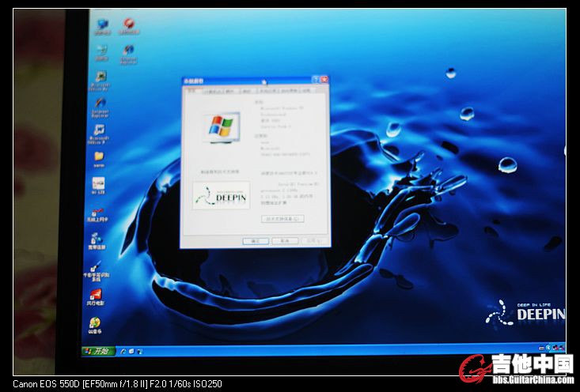Image resolution: width=580 pixels, height=392 pixels.
Task: Launch the QQ Music desktop icon
Action: 95,323
